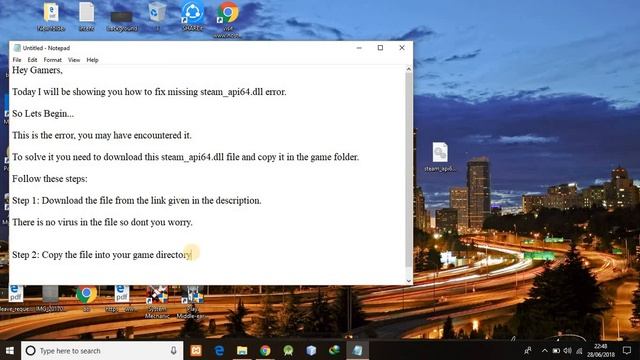
Task: Open the Action Center notifications icon
Action: pos(627,351)
